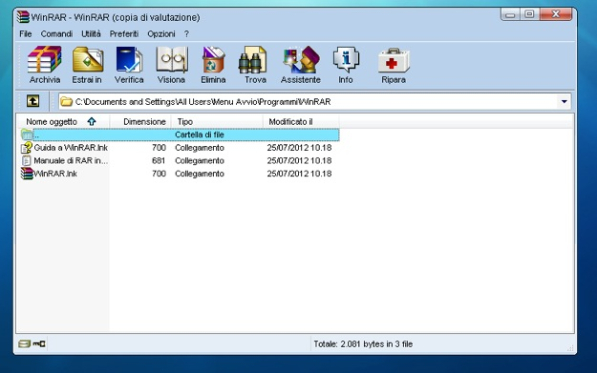This screenshot has height=373, width=597.
Task: Select the WinRAR.lnk file name
Action: [x=56, y=174]
